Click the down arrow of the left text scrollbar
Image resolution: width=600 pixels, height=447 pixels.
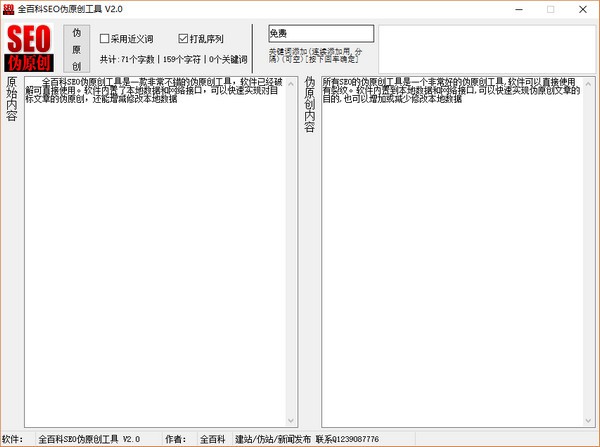[x=293, y=420]
